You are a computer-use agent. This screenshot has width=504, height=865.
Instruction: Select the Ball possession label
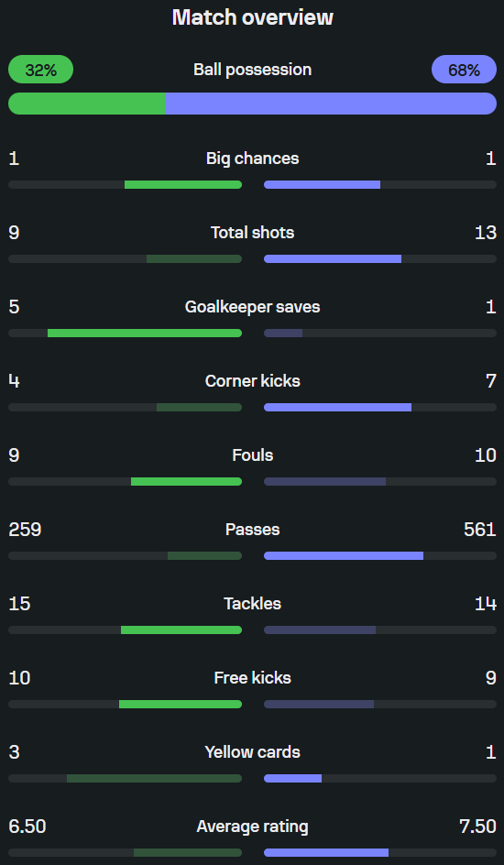point(253,70)
